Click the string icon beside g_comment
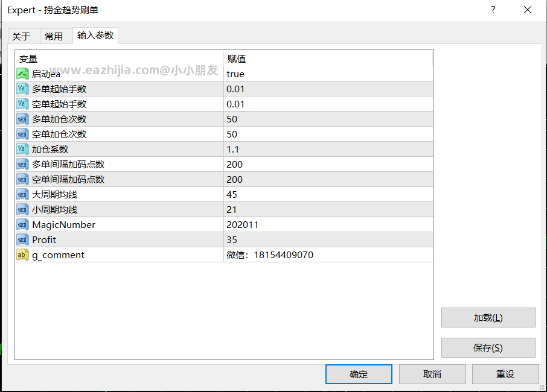The image size is (547, 392). [x=22, y=255]
